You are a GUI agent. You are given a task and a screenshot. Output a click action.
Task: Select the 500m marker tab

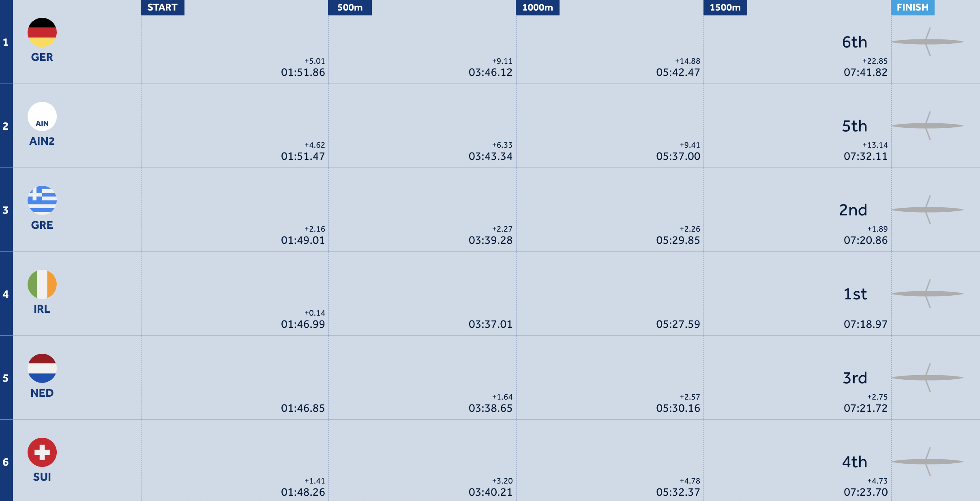tap(350, 7)
